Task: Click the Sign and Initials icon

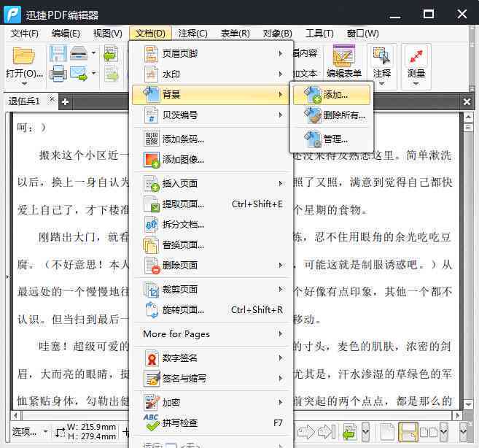Action: pyautogui.click(x=152, y=379)
